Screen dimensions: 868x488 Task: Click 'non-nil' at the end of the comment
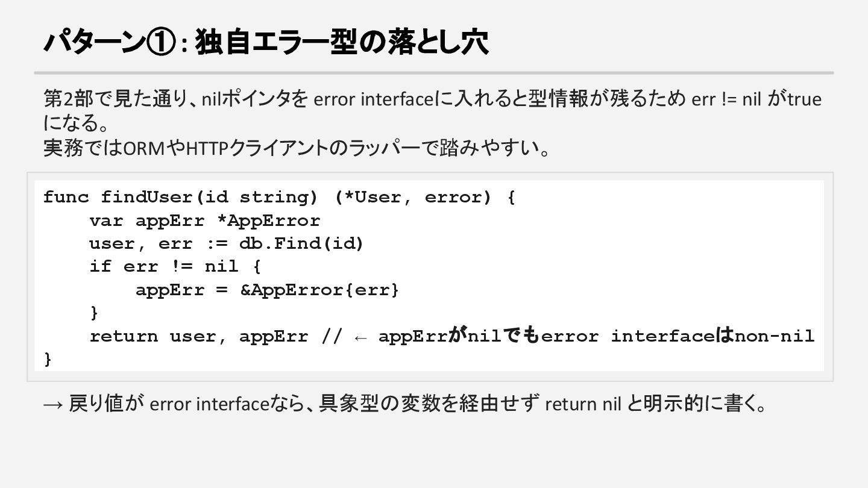click(x=775, y=336)
